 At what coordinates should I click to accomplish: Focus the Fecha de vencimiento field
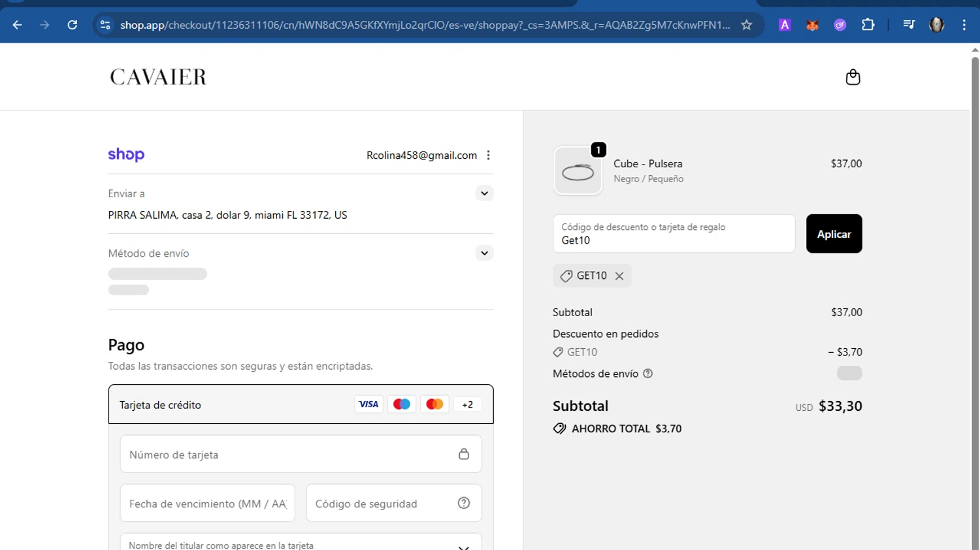pos(207,503)
